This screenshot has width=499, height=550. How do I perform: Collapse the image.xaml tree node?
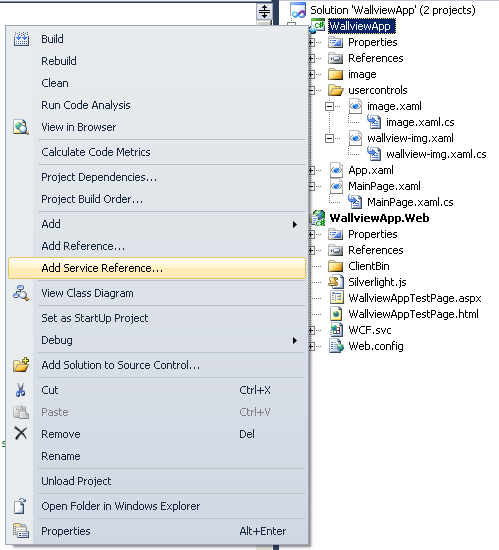click(329, 106)
